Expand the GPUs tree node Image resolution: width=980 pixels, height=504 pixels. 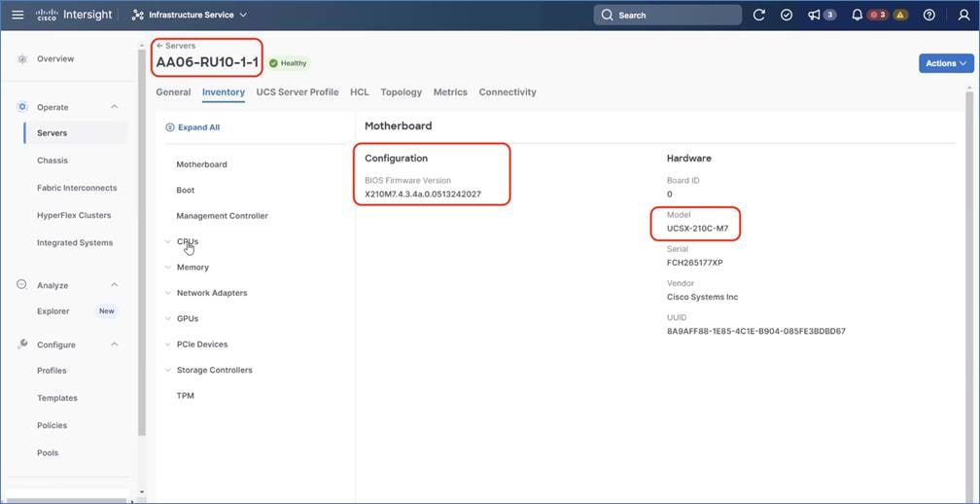click(x=168, y=318)
